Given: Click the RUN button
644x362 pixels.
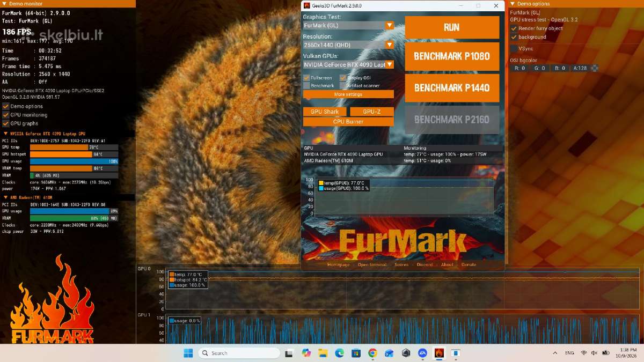Looking at the screenshot, I should (452, 27).
